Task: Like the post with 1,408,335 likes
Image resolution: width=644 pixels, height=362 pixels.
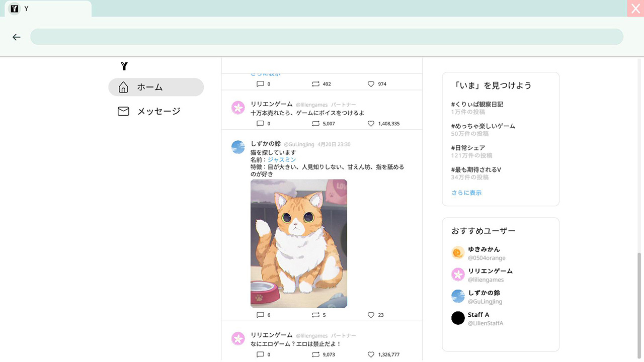Action: pos(371,123)
